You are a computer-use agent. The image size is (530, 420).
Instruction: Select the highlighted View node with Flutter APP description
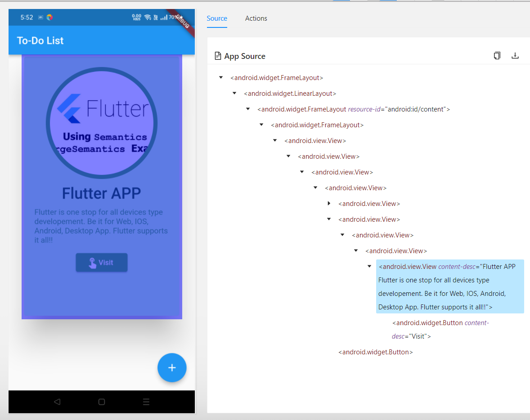click(450, 286)
